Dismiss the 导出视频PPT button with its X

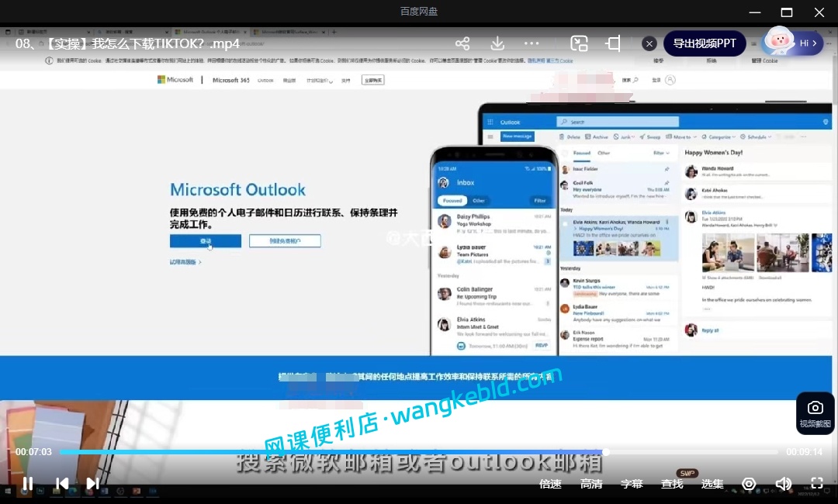[649, 43]
